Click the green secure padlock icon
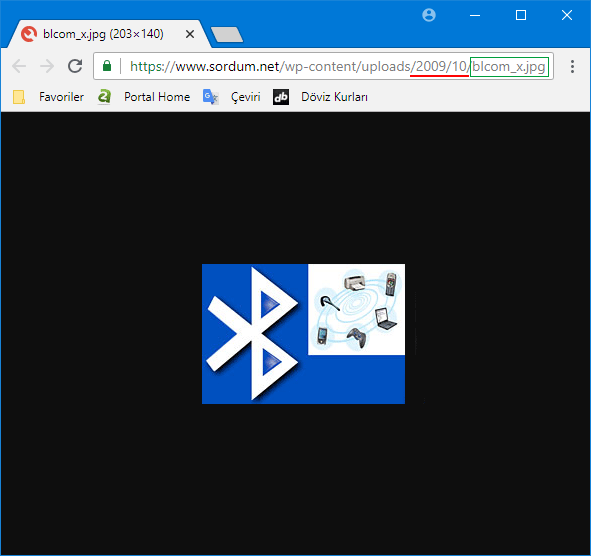591x556 pixels. coord(107,66)
